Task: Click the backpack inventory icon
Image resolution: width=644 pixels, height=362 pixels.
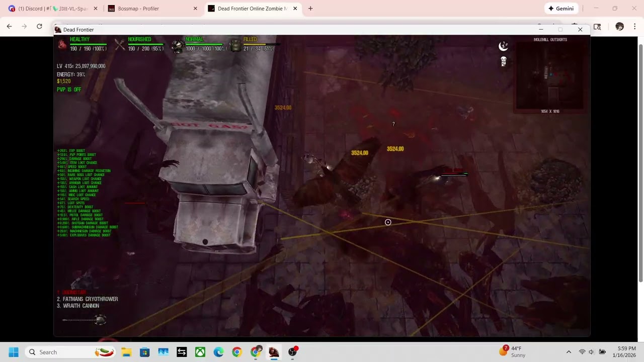Action: (235, 46)
